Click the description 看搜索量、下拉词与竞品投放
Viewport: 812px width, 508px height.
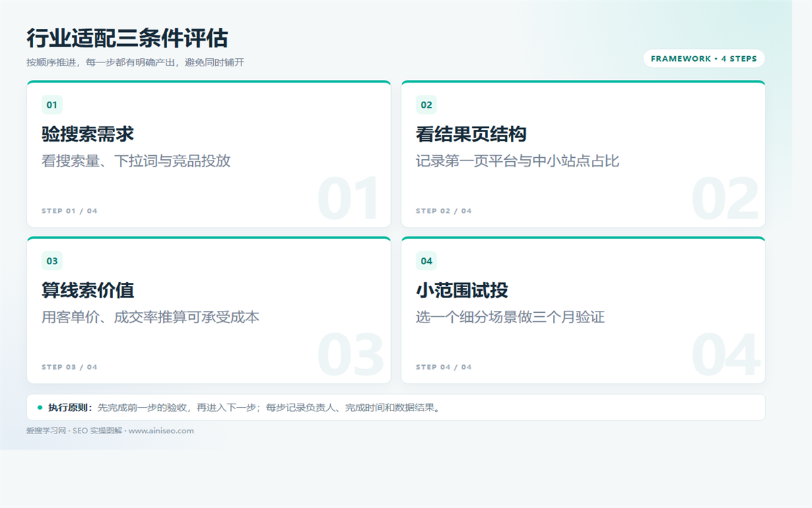pyautogui.click(x=136, y=161)
